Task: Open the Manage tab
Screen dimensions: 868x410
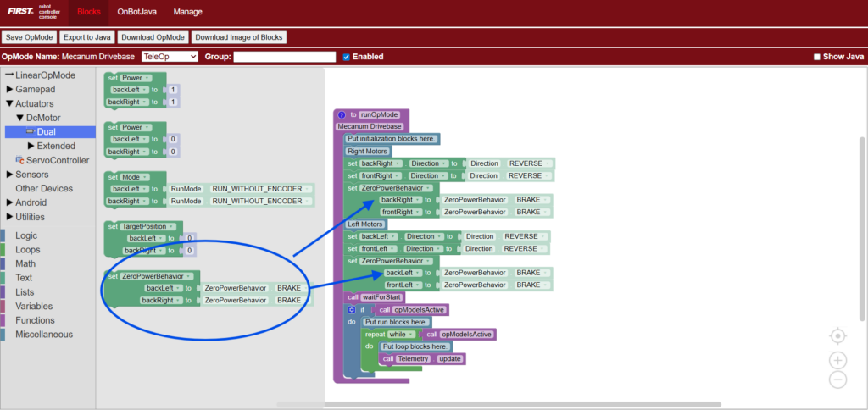Action: (187, 12)
